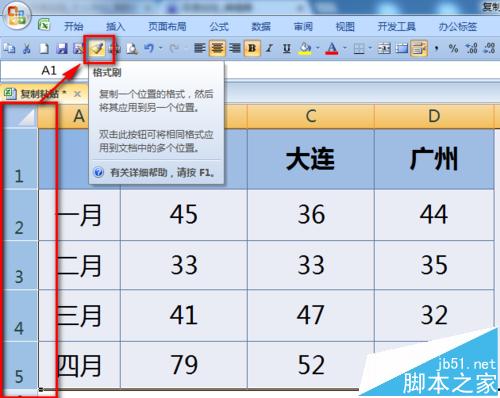Viewport: 500px width, 398px height.
Task: Toggle Center alignment button
Action: 217,48
